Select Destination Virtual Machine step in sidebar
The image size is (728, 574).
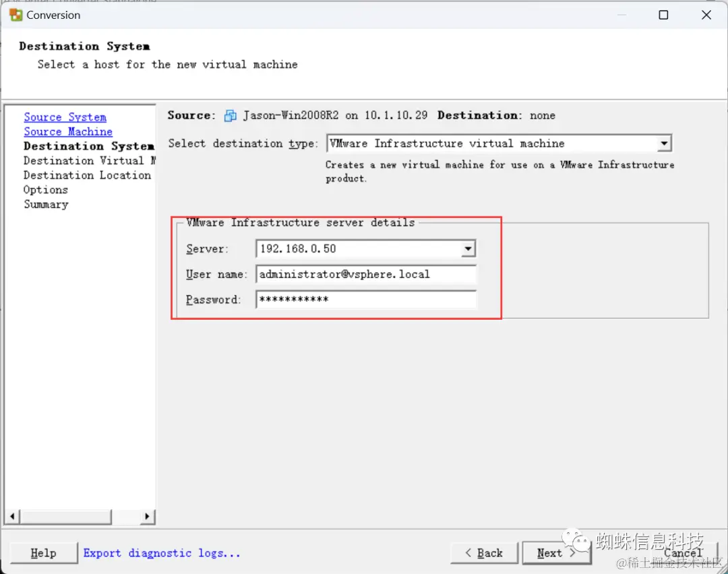click(89, 161)
